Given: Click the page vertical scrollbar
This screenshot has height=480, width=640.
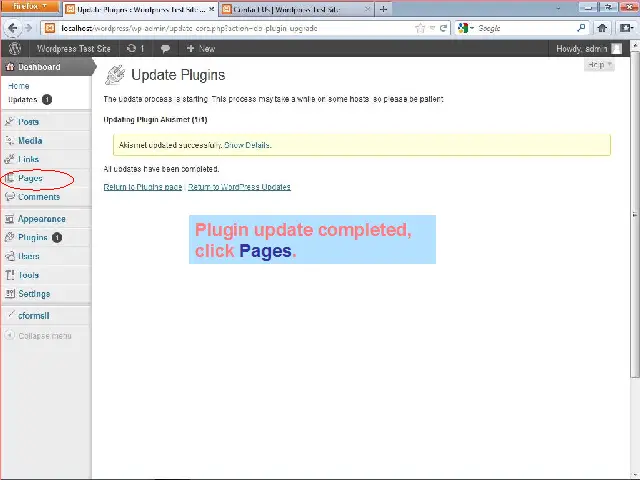Looking at the screenshot, I should pyautogui.click(x=635, y=212).
